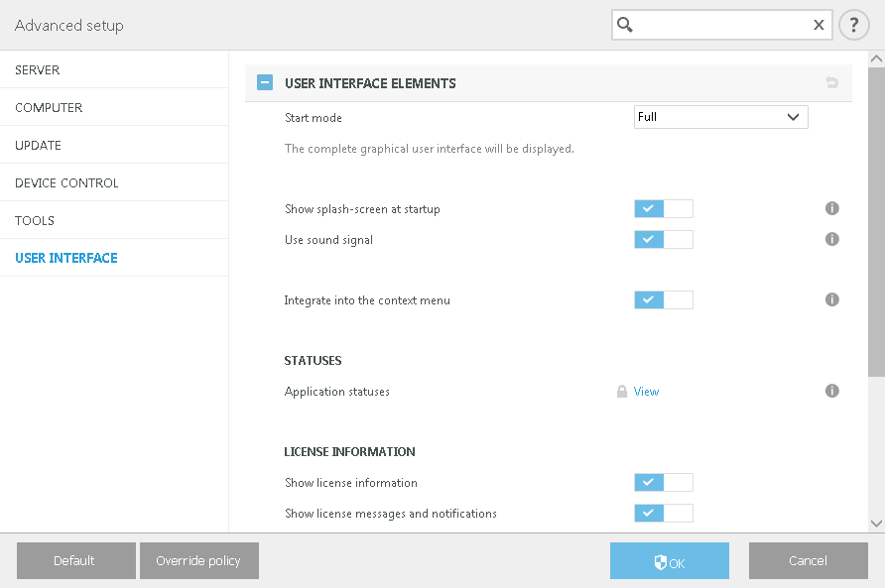Screen dimensions: 885x588
Task: Open the Start mode dropdown
Action: tap(720, 117)
